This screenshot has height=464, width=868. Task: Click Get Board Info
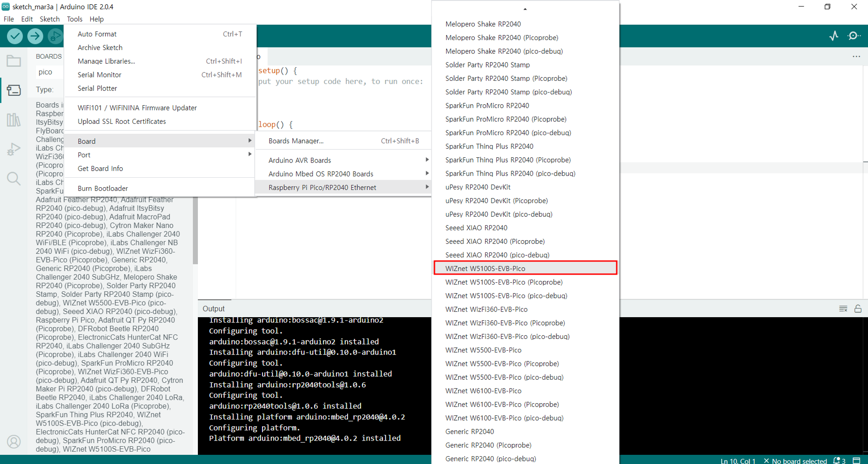click(100, 169)
